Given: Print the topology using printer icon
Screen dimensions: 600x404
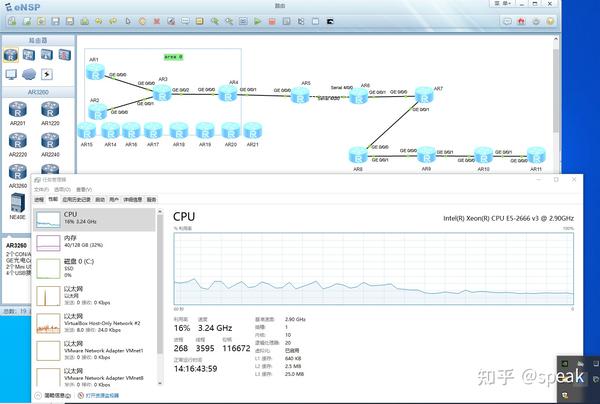Looking at the screenshot, I should click(84, 21).
